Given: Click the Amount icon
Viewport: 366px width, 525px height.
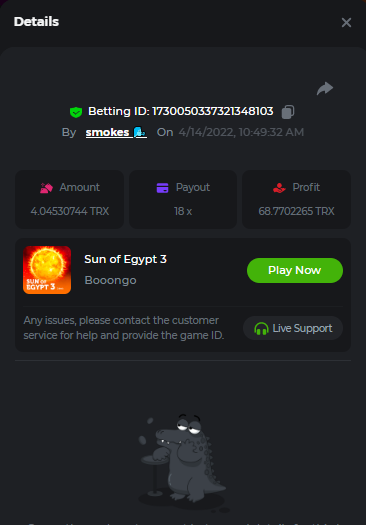Looking at the screenshot, I should click(46, 188).
